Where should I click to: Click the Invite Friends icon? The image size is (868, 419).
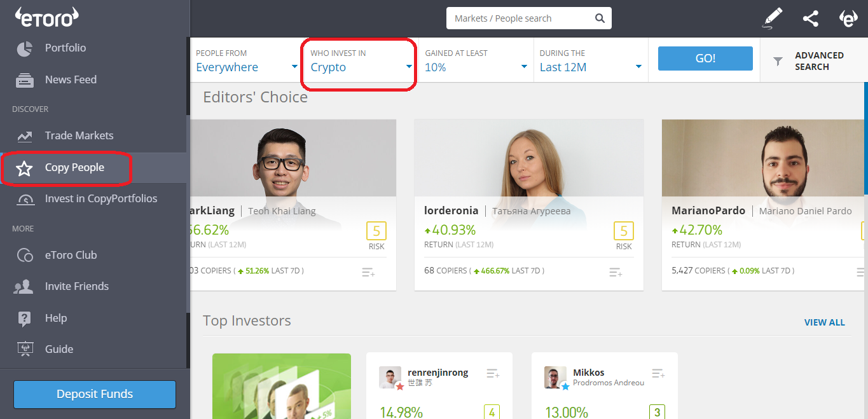pyautogui.click(x=24, y=287)
